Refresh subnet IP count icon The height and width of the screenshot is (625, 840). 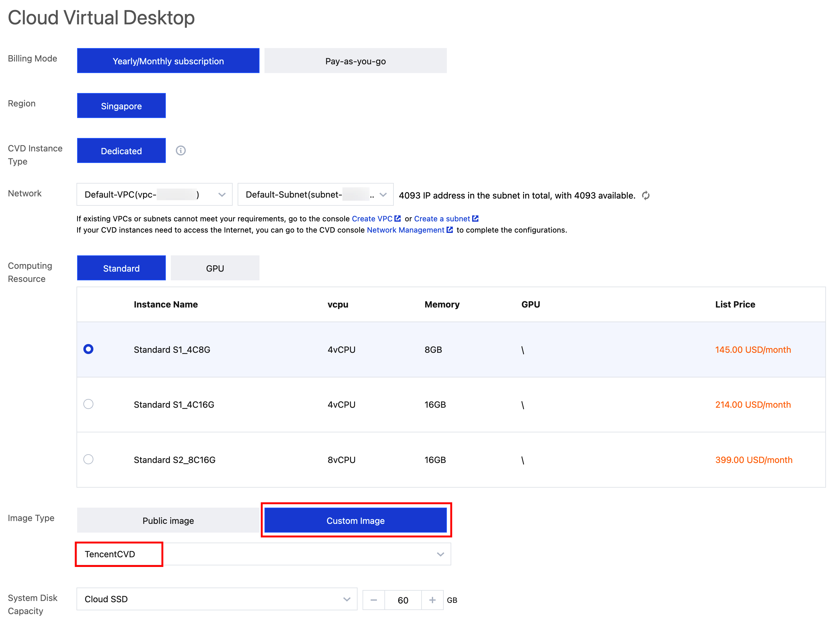(x=645, y=196)
